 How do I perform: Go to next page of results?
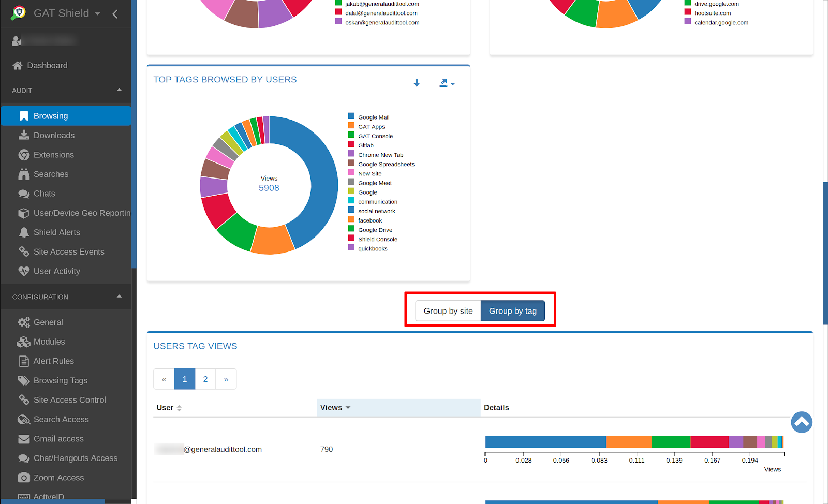(x=226, y=379)
